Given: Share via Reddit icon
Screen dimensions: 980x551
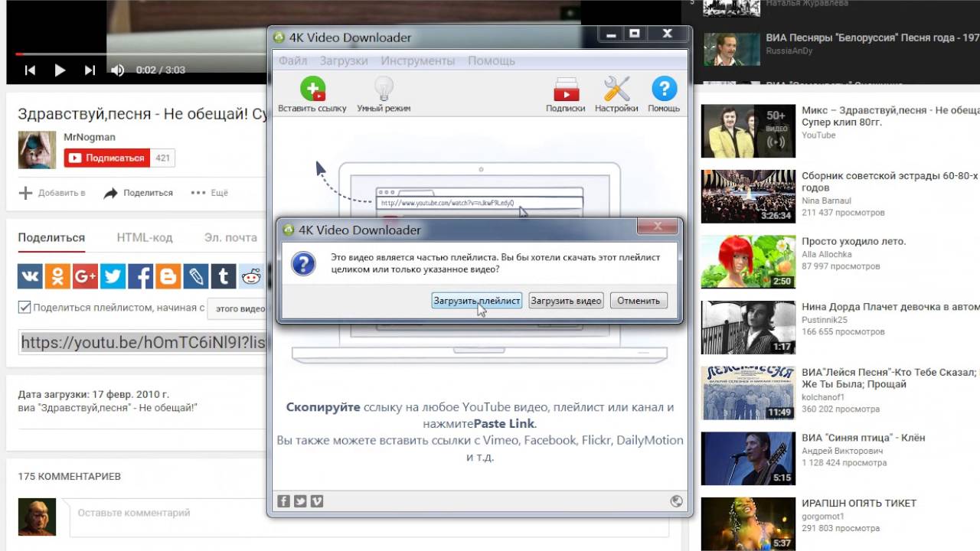Looking at the screenshot, I should pyautogui.click(x=250, y=275).
